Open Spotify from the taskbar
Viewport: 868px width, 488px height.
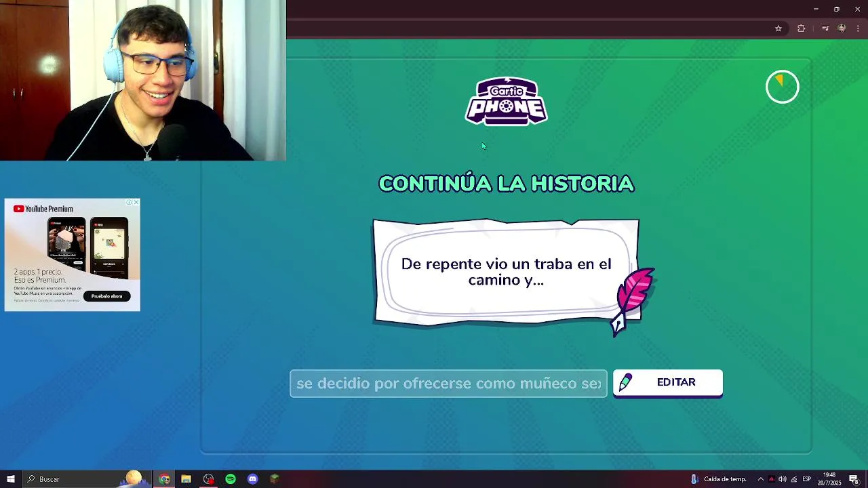click(231, 479)
